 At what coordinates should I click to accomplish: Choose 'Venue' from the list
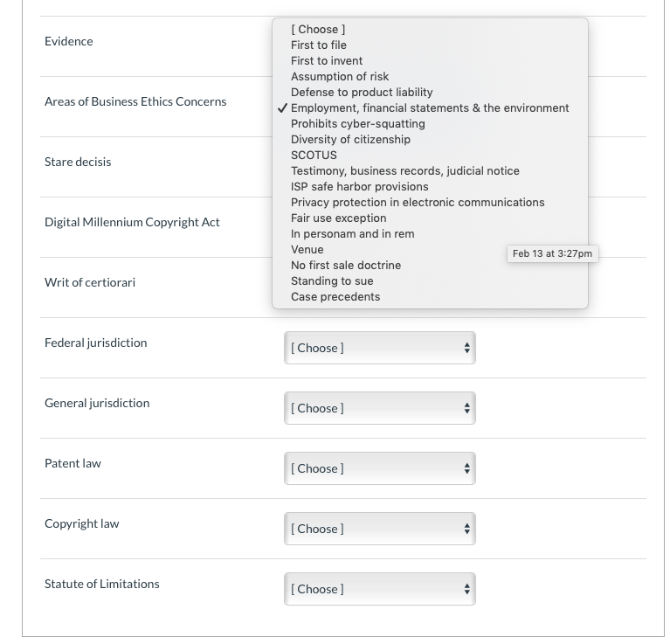[307, 250]
